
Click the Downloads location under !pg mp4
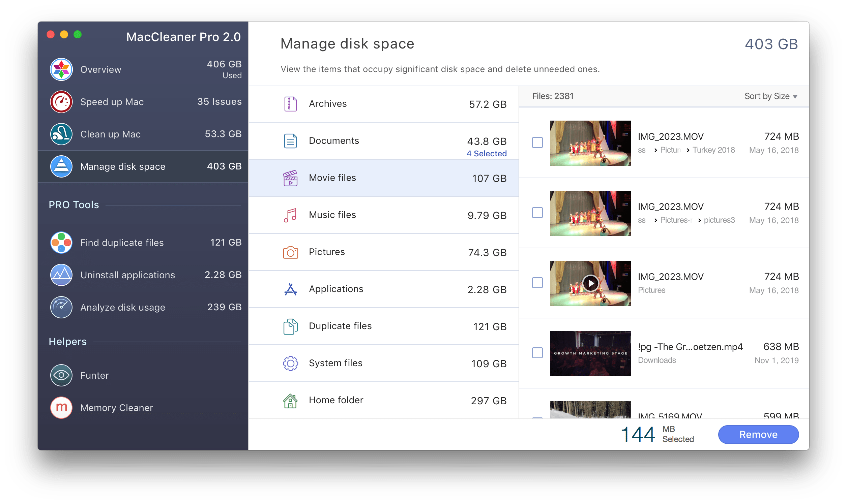[x=657, y=360]
